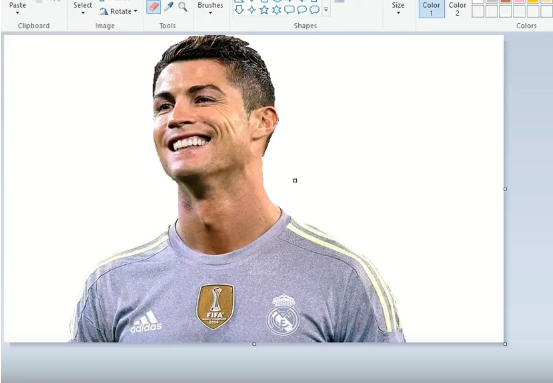Expand the Shapes gallery list
The image size is (553, 383).
point(326,10)
